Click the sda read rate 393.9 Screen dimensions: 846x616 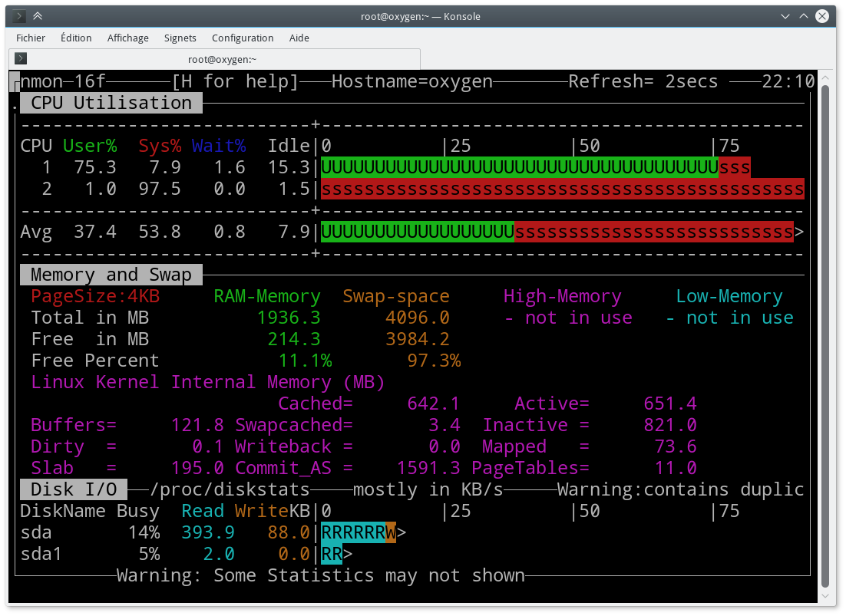208,532
